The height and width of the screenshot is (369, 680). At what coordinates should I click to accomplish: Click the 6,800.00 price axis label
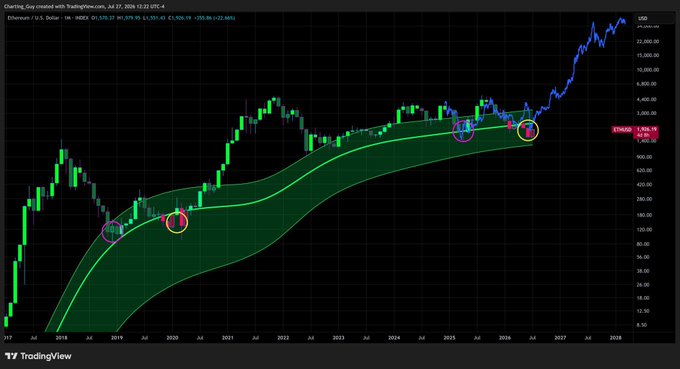click(x=648, y=84)
